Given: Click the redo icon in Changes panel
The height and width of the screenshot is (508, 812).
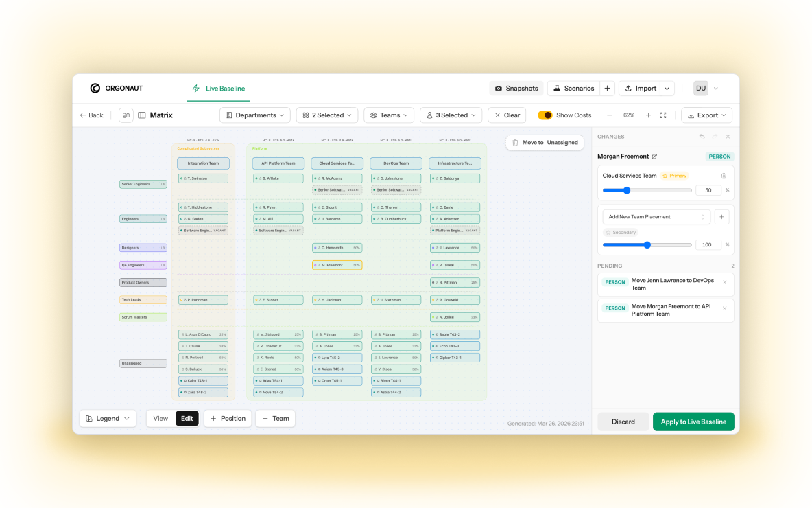Looking at the screenshot, I should 715,137.
